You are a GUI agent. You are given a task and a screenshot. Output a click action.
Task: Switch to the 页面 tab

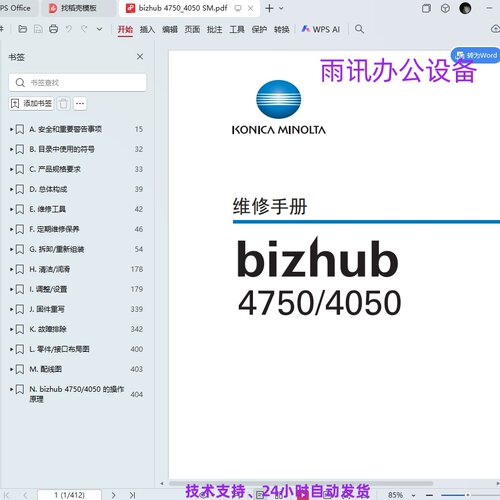[x=192, y=29]
